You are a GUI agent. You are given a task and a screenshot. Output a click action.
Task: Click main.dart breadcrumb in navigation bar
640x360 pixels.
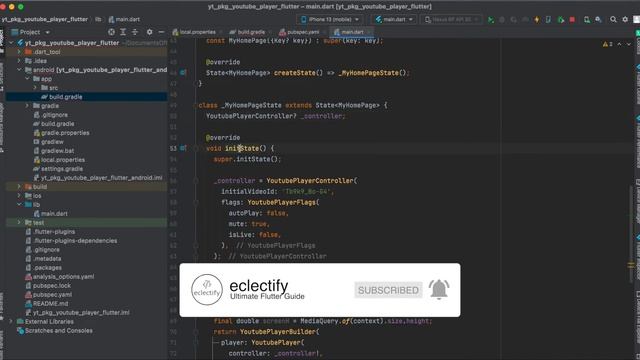click(x=124, y=19)
